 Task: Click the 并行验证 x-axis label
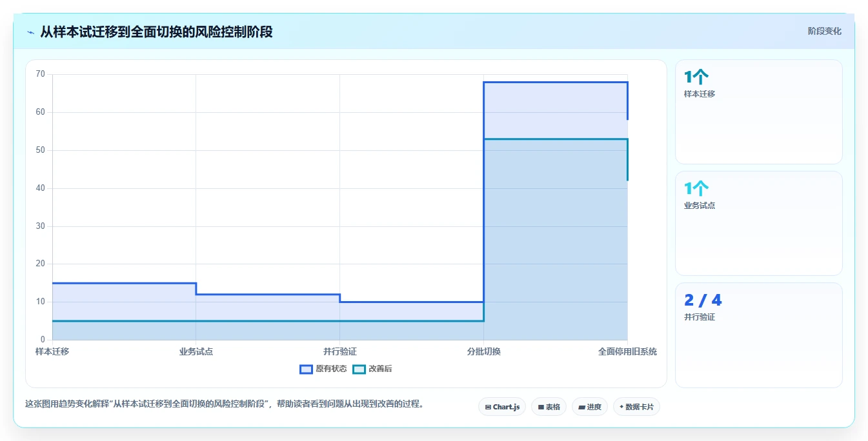(340, 351)
